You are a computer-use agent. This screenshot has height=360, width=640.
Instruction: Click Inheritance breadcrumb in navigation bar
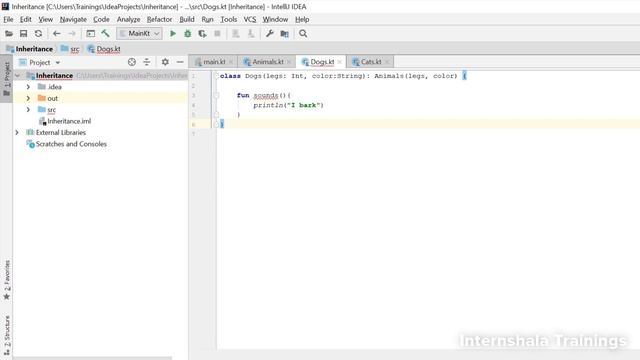(30, 49)
